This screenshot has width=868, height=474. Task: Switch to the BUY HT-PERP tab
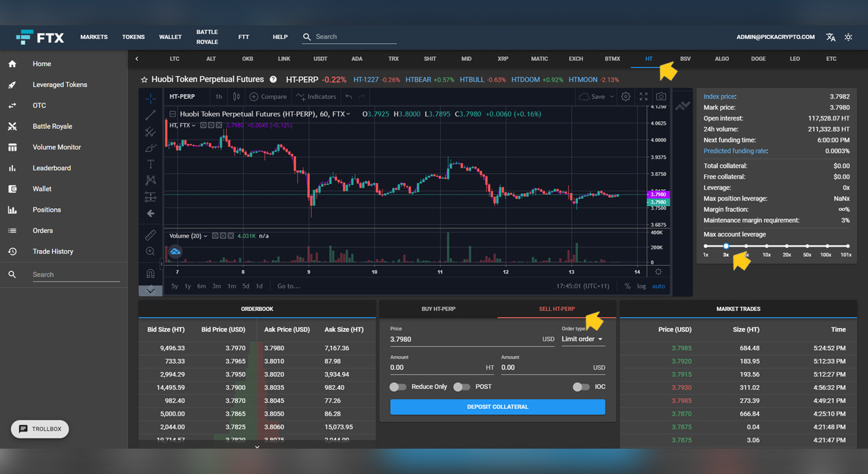(438, 309)
